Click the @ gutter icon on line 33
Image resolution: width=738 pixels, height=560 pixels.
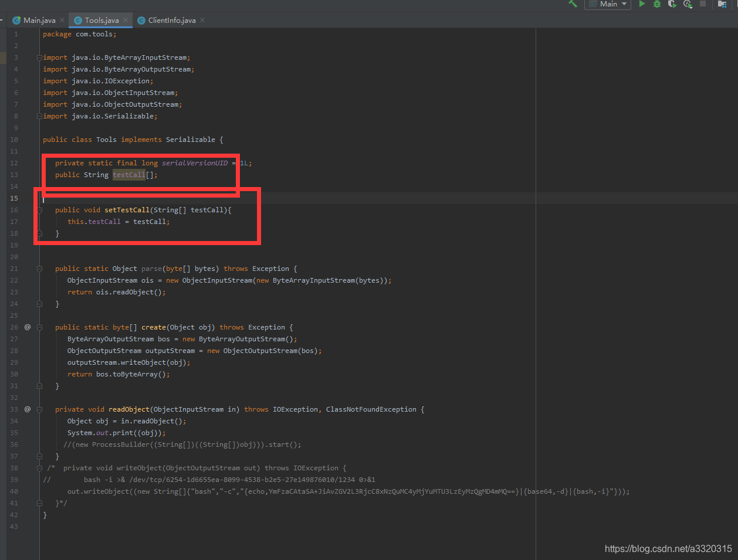[x=28, y=409]
